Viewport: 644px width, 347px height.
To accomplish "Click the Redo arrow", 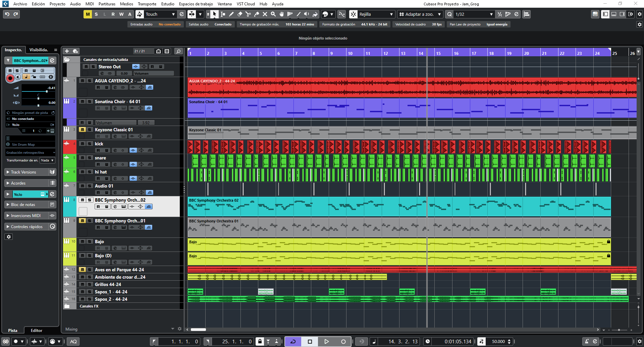I will pyautogui.click(x=15, y=14).
